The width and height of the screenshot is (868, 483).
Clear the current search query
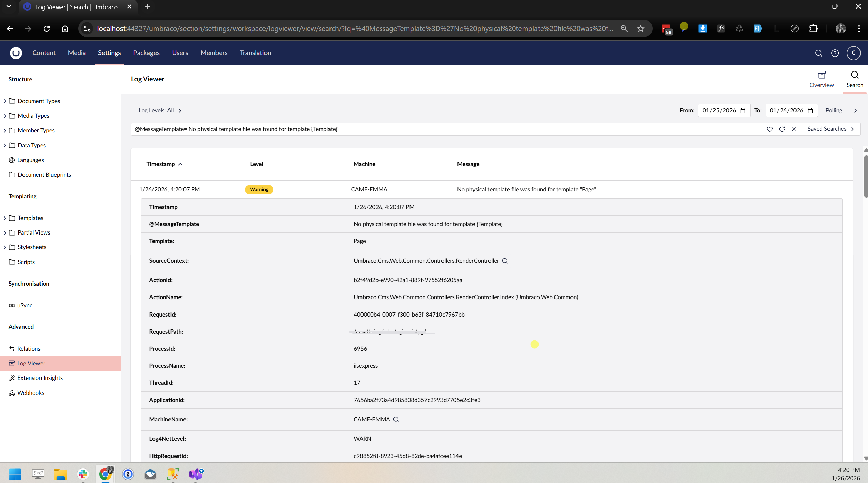tap(794, 129)
